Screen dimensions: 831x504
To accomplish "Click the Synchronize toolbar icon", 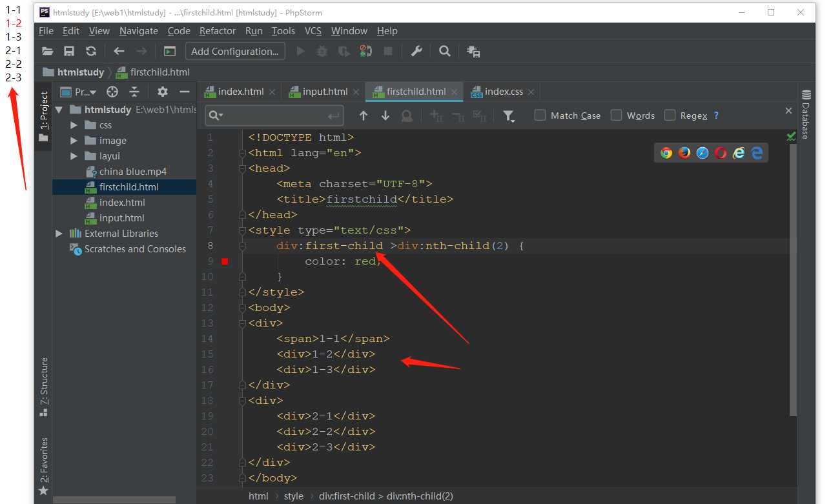I will (x=91, y=51).
